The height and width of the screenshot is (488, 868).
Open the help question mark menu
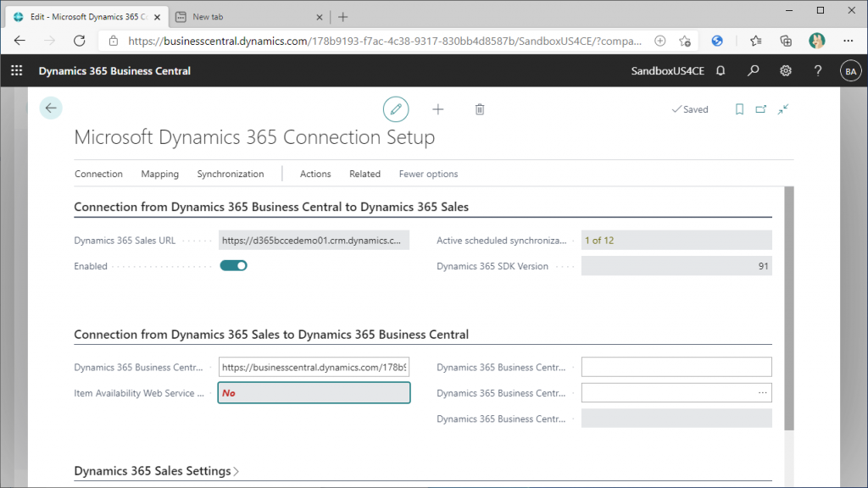[818, 71]
